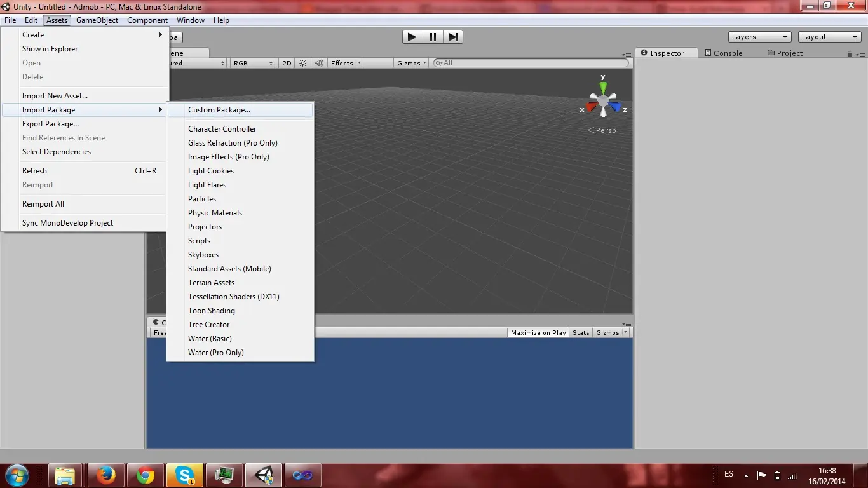Import the Character Controller package

[x=240, y=129]
